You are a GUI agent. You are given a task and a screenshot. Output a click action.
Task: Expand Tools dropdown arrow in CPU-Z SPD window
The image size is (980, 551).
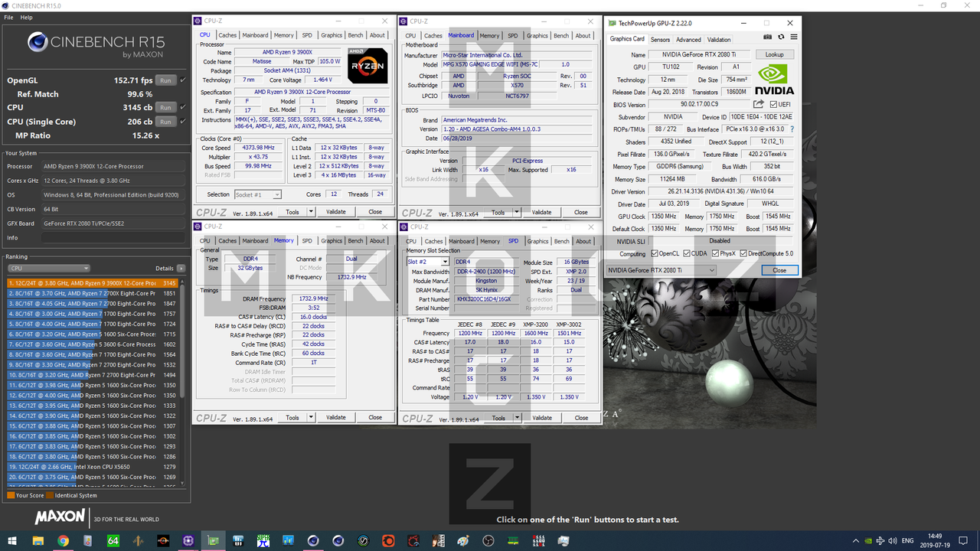coord(518,418)
